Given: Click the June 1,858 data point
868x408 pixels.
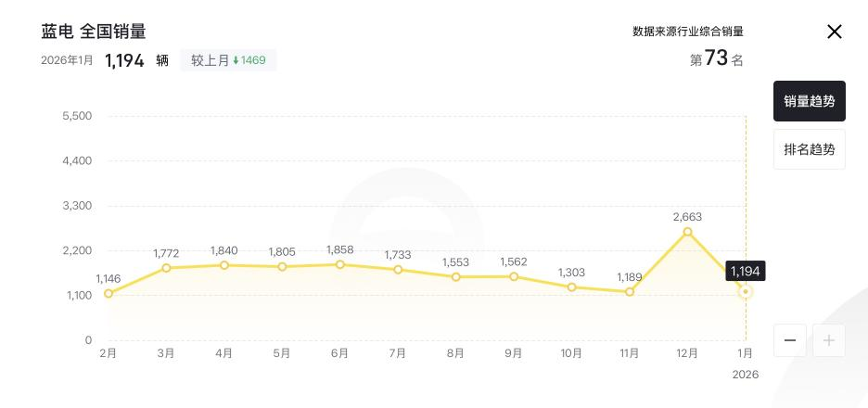Looking at the screenshot, I should tap(340, 264).
